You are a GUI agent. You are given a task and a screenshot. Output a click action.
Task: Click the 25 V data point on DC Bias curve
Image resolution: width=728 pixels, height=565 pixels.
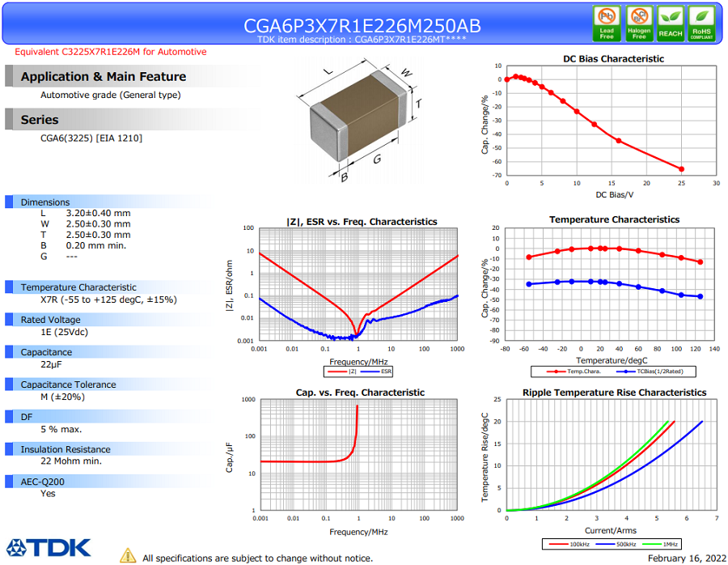pos(682,169)
